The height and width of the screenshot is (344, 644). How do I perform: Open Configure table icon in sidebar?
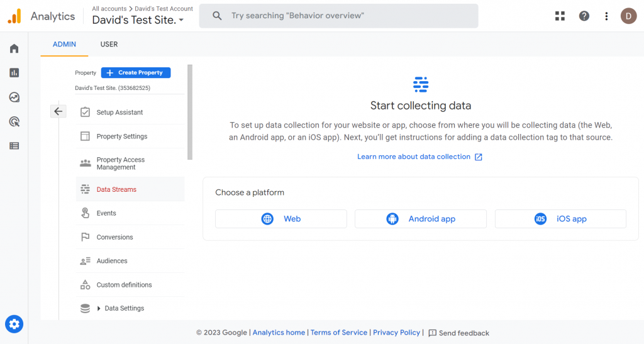(x=14, y=146)
